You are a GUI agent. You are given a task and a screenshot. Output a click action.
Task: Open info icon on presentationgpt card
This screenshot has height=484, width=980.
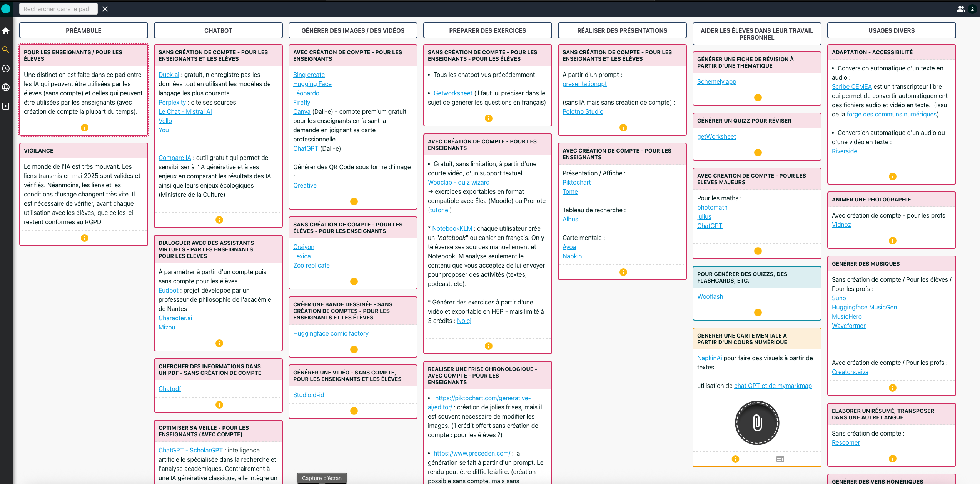click(623, 128)
